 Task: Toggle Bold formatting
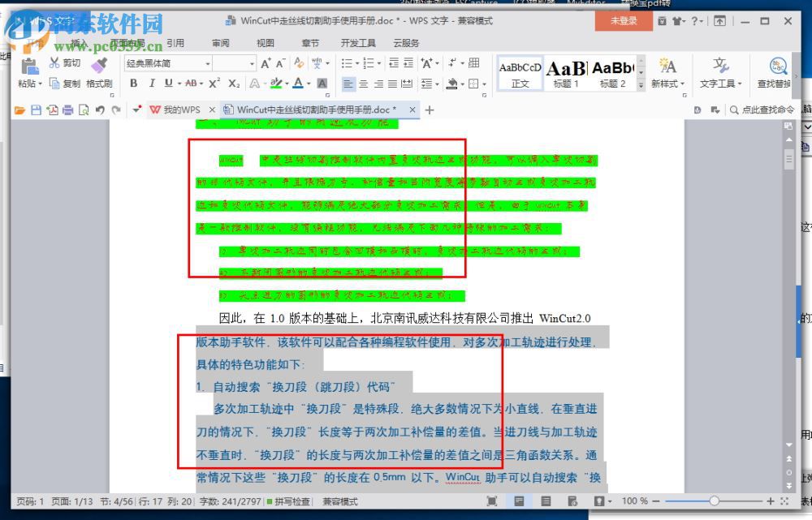pos(132,84)
